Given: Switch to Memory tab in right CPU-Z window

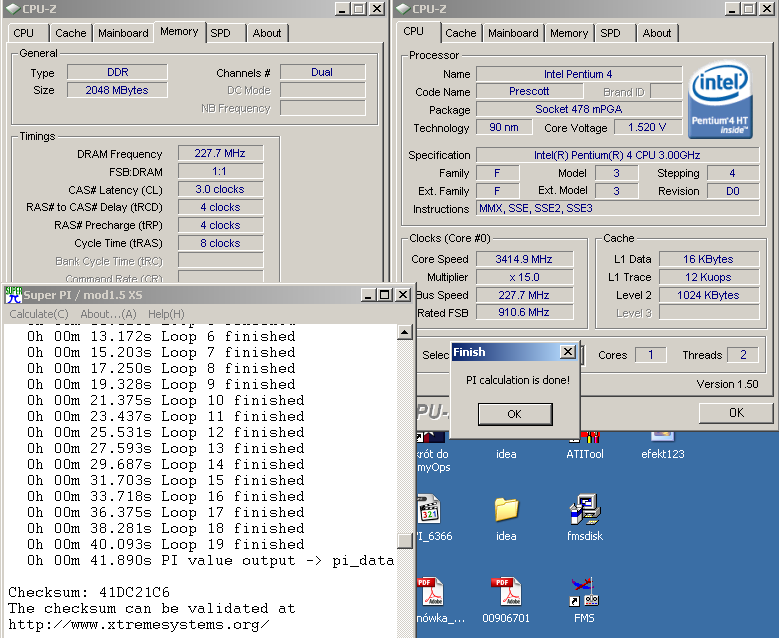Looking at the screenshot, I should tap(569, 33).
